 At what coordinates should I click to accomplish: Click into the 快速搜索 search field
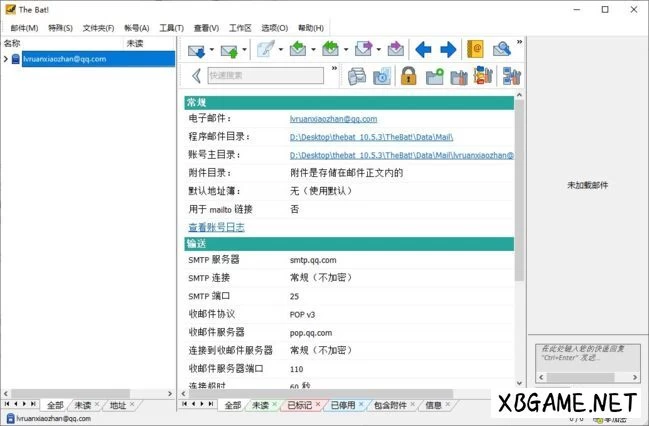pos(264,75)
